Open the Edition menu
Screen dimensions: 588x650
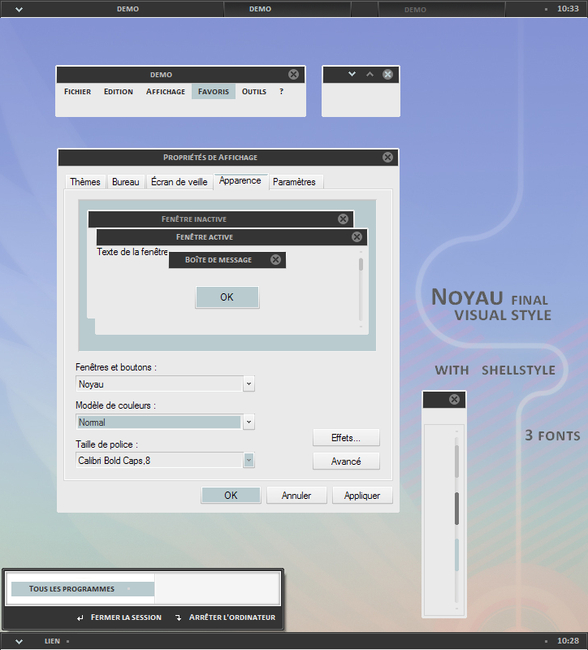[x=119, y=92]
